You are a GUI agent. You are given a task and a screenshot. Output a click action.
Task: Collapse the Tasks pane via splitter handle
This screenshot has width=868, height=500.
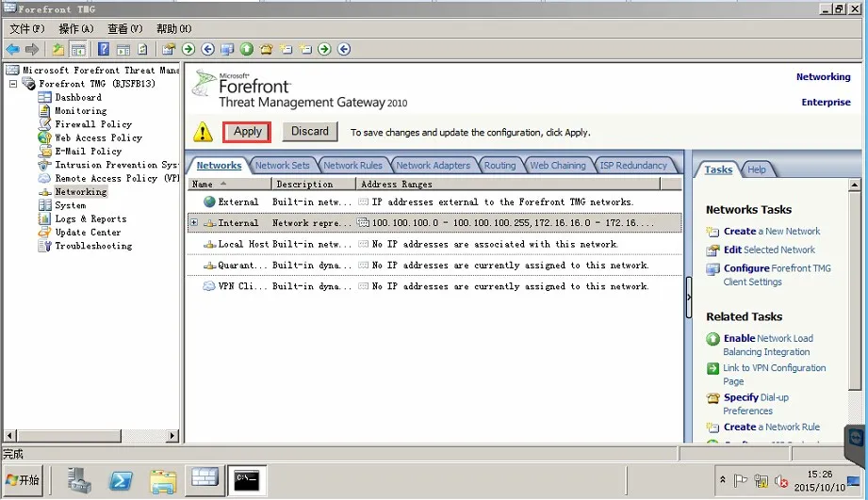(x=689, y=297)
